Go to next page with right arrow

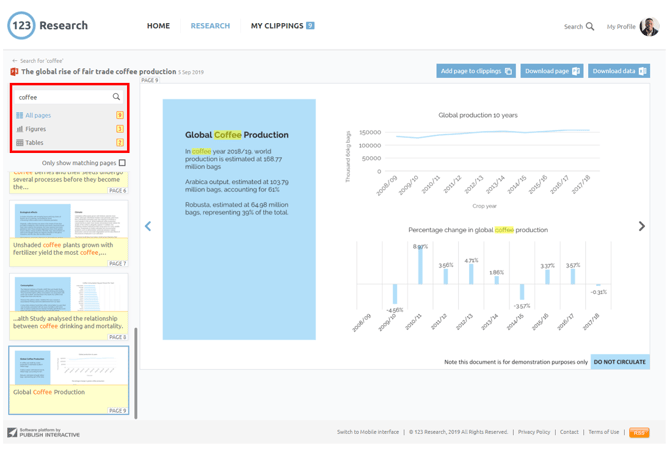(x=641, y=226)
